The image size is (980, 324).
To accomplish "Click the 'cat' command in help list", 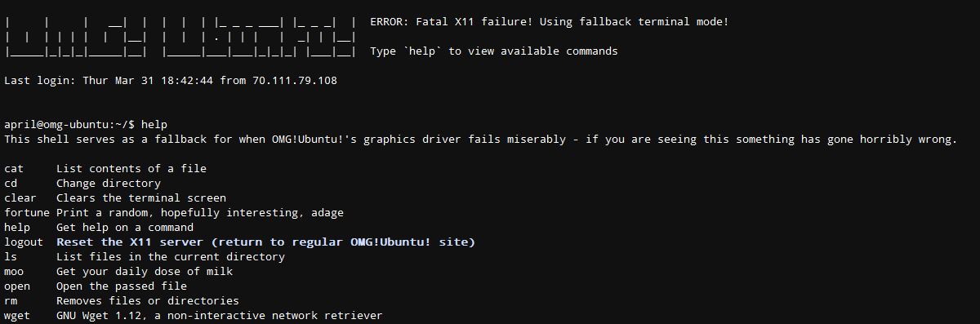I will coord(14,169).
